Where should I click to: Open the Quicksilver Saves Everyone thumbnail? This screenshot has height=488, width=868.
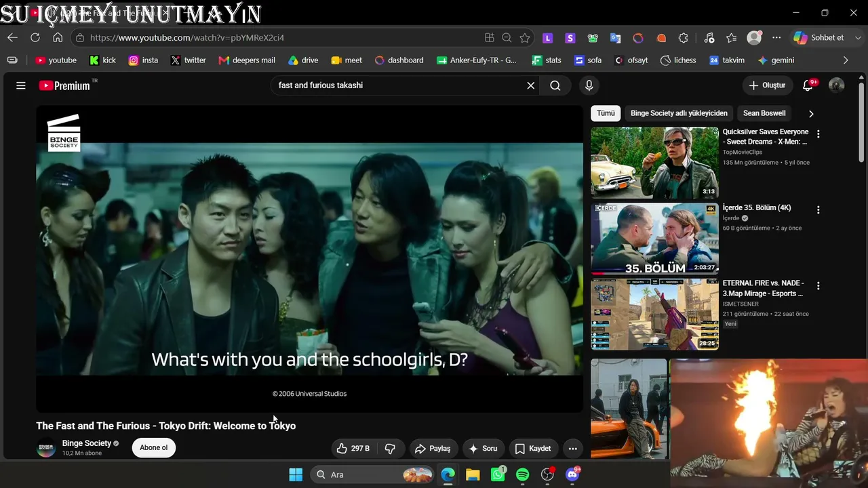tap(654, 163)
